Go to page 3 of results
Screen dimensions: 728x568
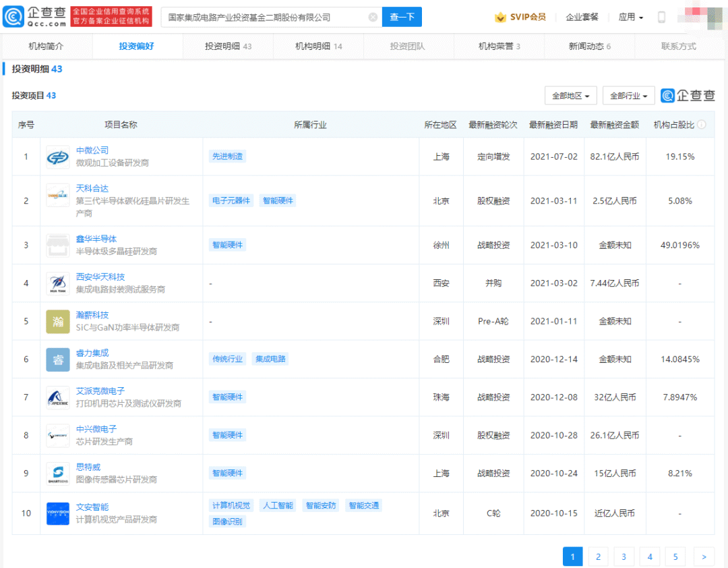click(624, 557)
